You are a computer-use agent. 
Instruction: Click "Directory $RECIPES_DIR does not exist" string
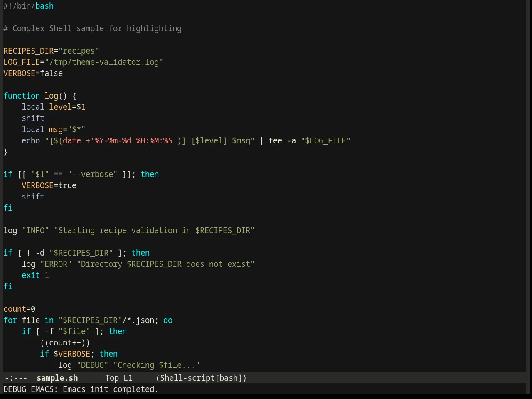click(x=165, y=264)
